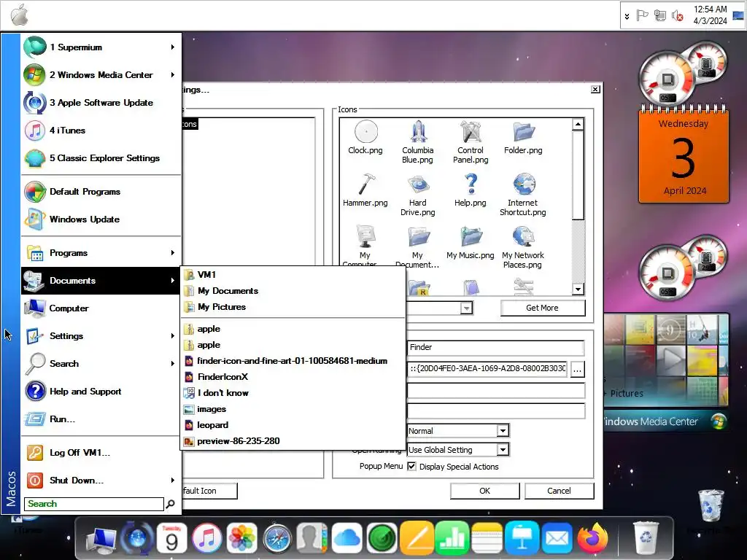Click Log Off VM1...
Viewport: 747px width, 560px height.
click(101, 453)
